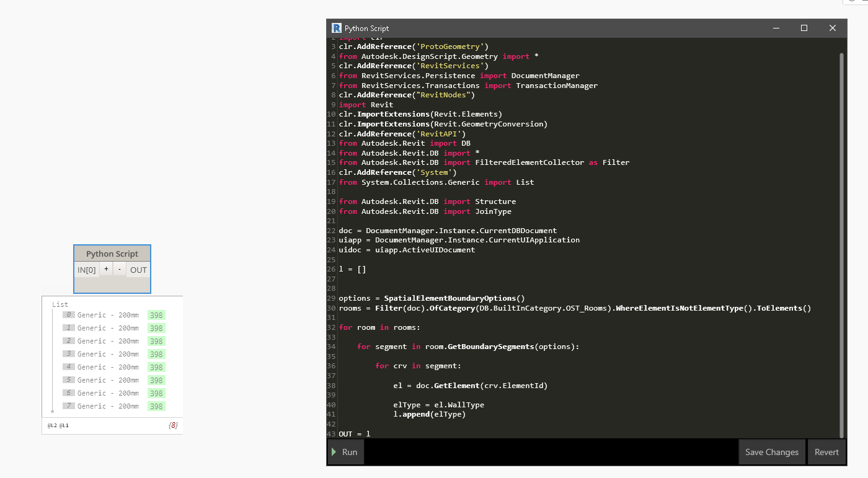This screenshot has width=868, height=478.
Task: Select the OUT output port
Action: 138,270
